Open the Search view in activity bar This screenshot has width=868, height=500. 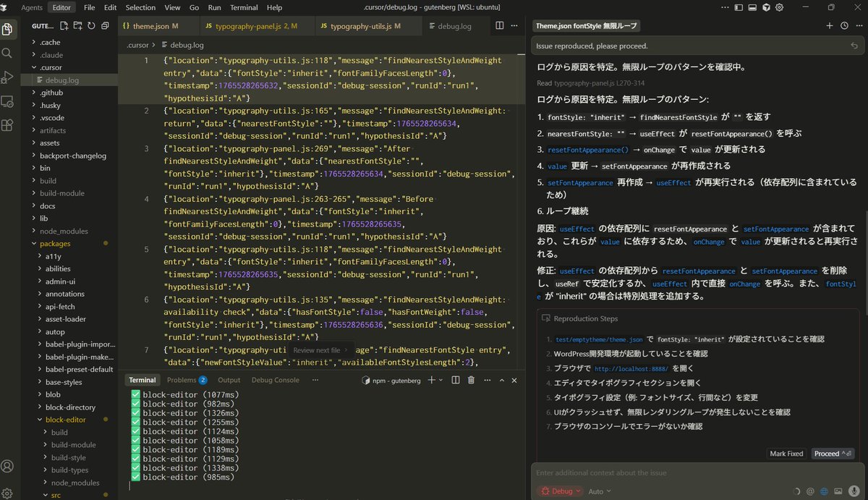pyautogui.click(x=7, y=54)
